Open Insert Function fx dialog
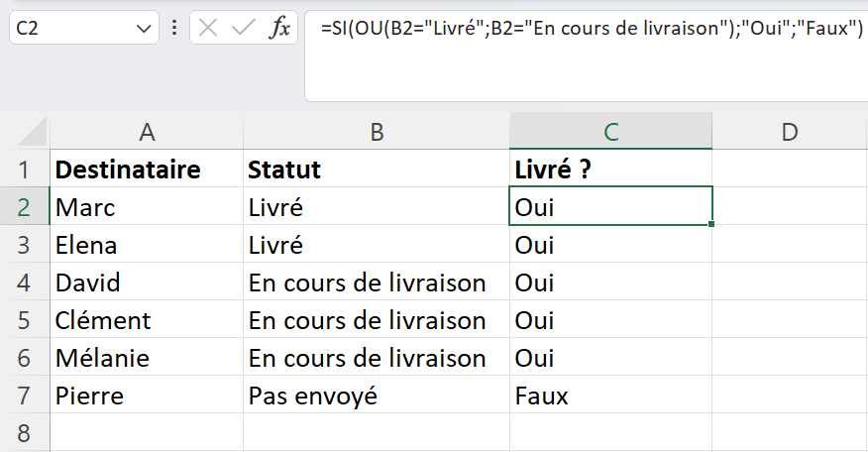868x452 pixels. 279,28
